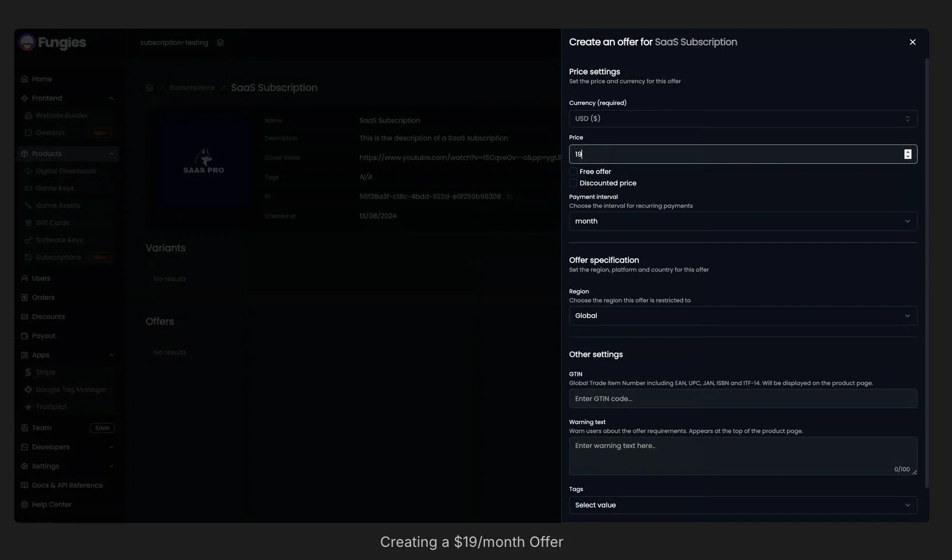
Task: Enable the Free offer checkbox
Action: tap(573, 172)
